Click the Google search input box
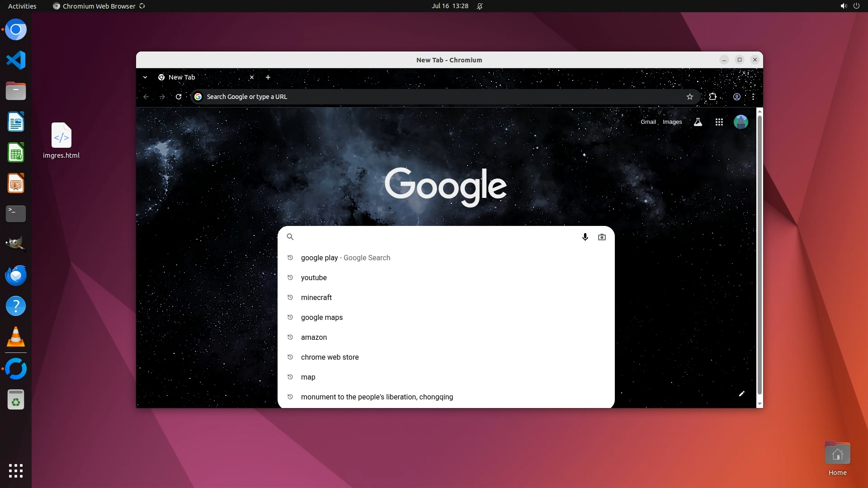868x488 pixels. click(434, 237)
